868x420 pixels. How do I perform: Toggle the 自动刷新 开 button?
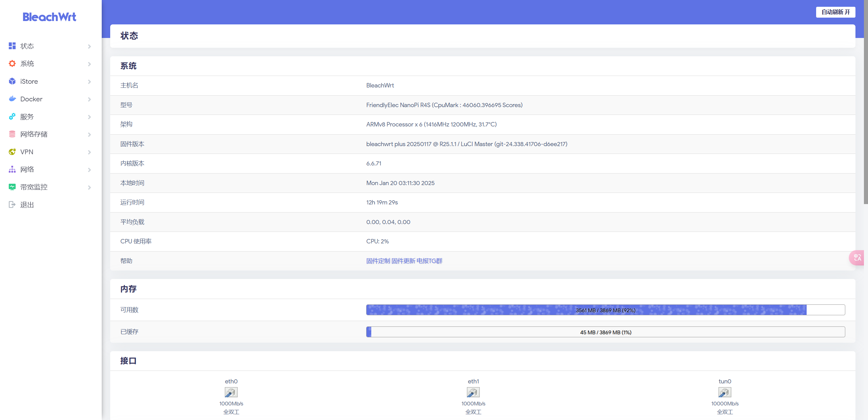tap(835, 12)
